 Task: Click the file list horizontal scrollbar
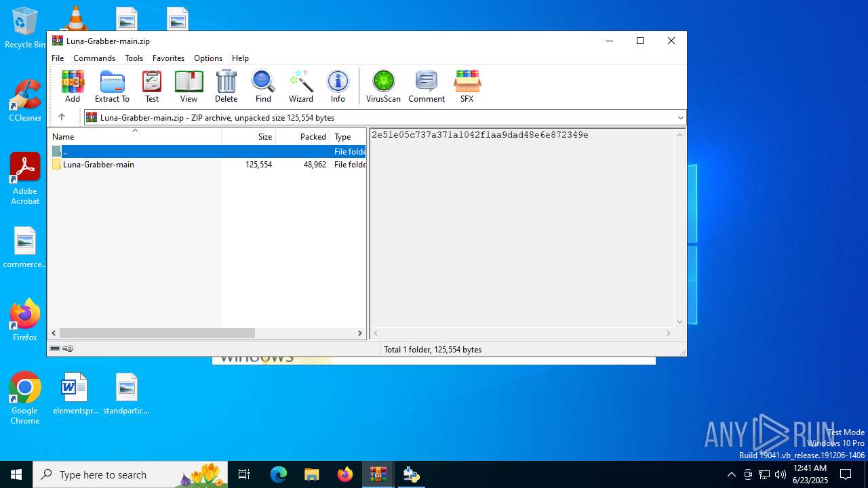157,333
